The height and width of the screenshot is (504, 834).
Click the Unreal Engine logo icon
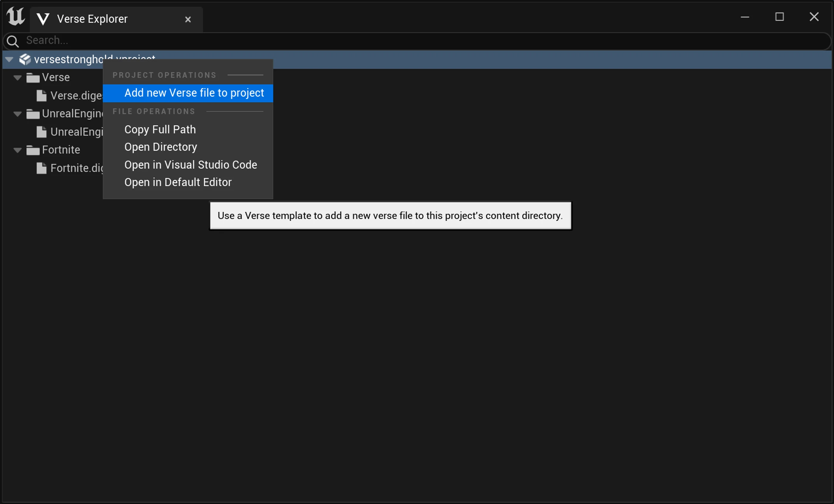[15, 16]
